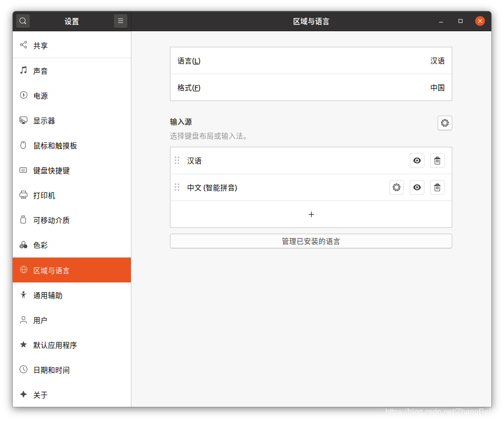Delete the 汉语 input source

437,160
